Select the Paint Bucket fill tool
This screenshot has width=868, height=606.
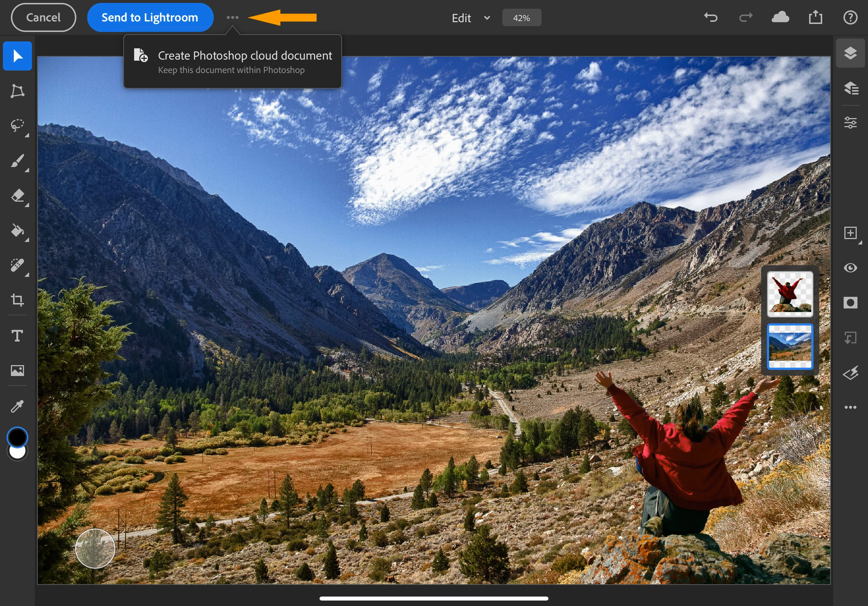[17, 230]
